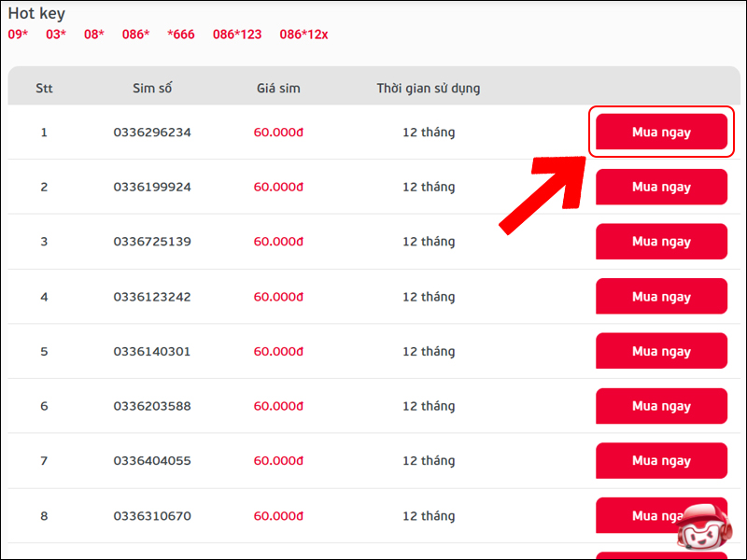Click Mua ngay for SIM 0336296234

pos(661,133)
